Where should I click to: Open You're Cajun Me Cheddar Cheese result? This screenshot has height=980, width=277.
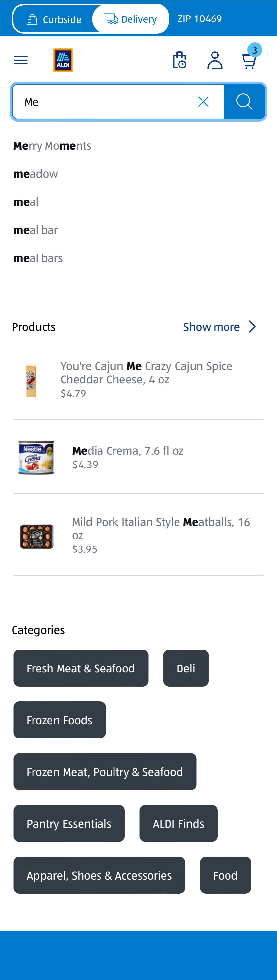point(146,373)
